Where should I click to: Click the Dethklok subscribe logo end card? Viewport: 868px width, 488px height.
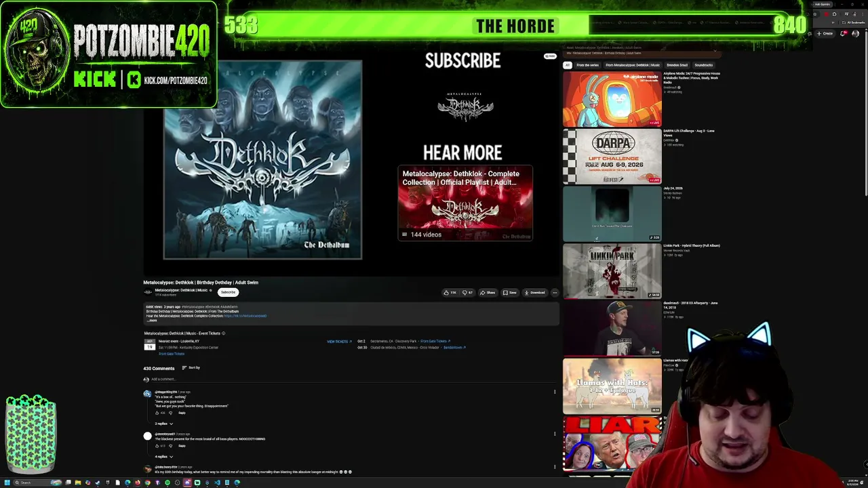pyautogui.click(x=465, y=106)
